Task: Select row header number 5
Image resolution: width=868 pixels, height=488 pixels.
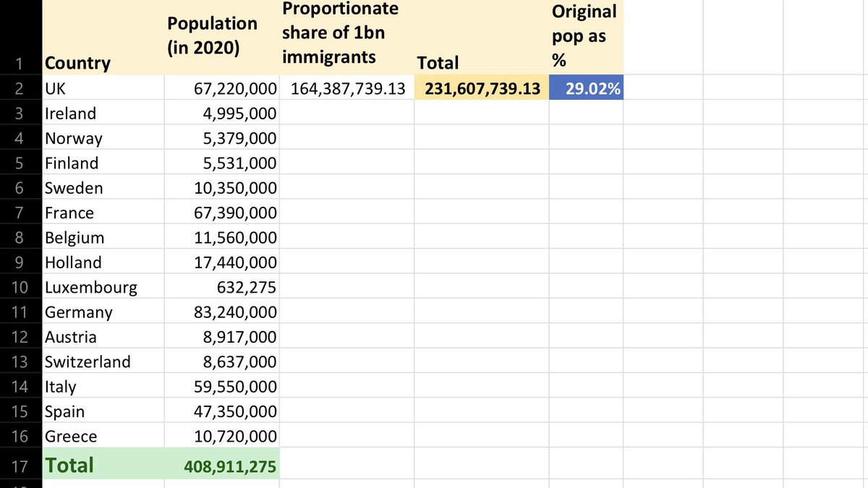Action: (x=21, y=163)
